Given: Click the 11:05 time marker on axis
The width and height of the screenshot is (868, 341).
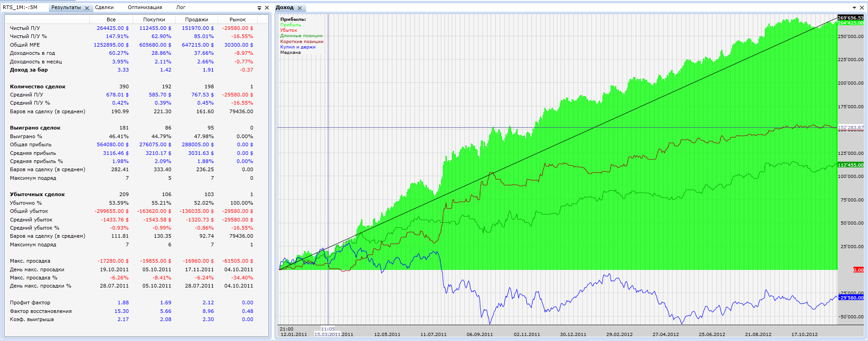Looking at the screenshot, I should pyautogui.click(x=328, y=329).
